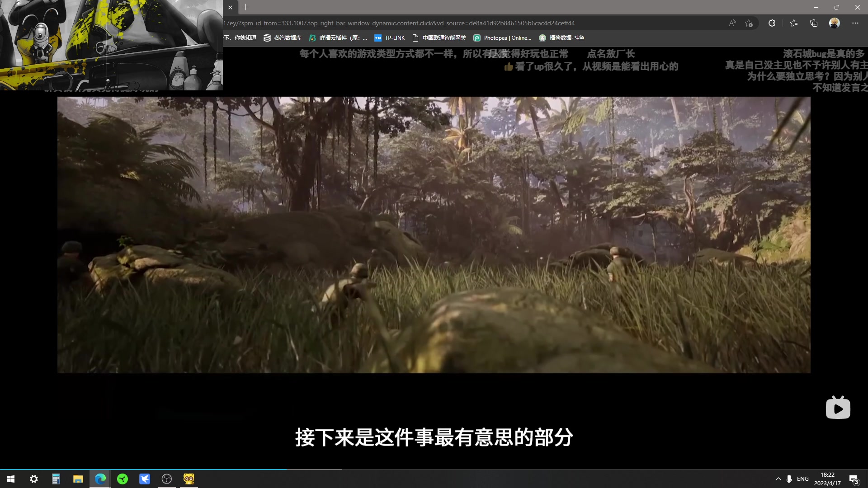The height and width of the screenshot is (488, 868).
Task: Open Settings gear from the taskbar
Action: pyautogui.click(x=34, y=479)
